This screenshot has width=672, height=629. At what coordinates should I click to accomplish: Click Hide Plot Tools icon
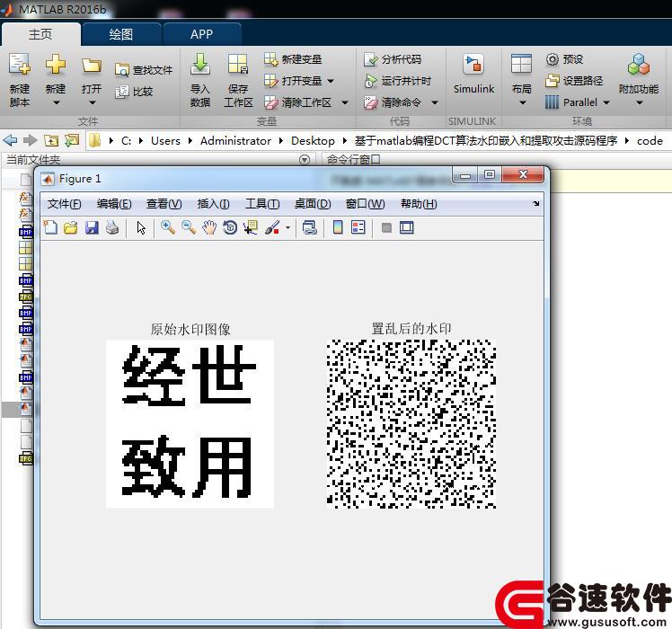click(386, 227)
